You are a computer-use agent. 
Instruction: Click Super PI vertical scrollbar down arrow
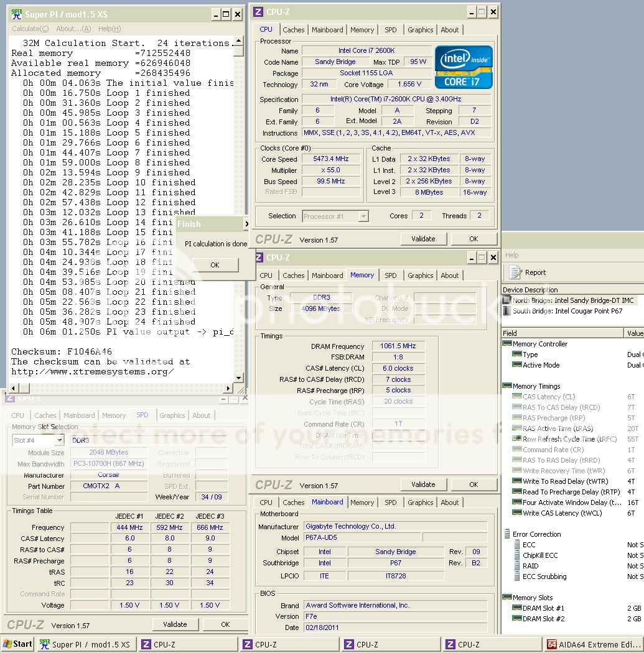(x=238, y=377)
